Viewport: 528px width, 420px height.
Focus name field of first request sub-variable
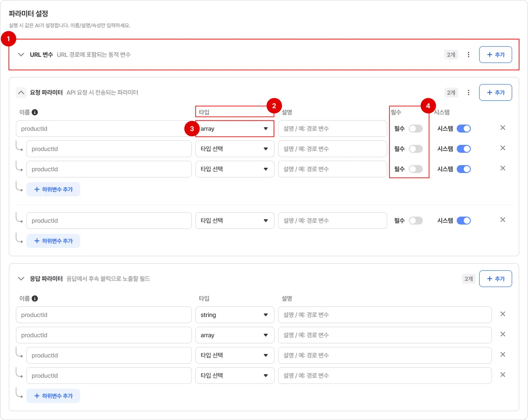tap(109, 149)
